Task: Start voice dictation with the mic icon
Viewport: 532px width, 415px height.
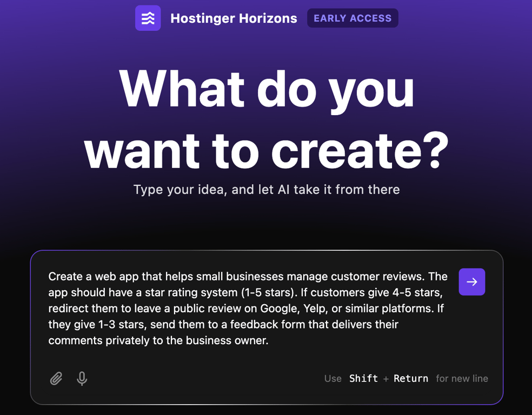Action: [82, 378]
